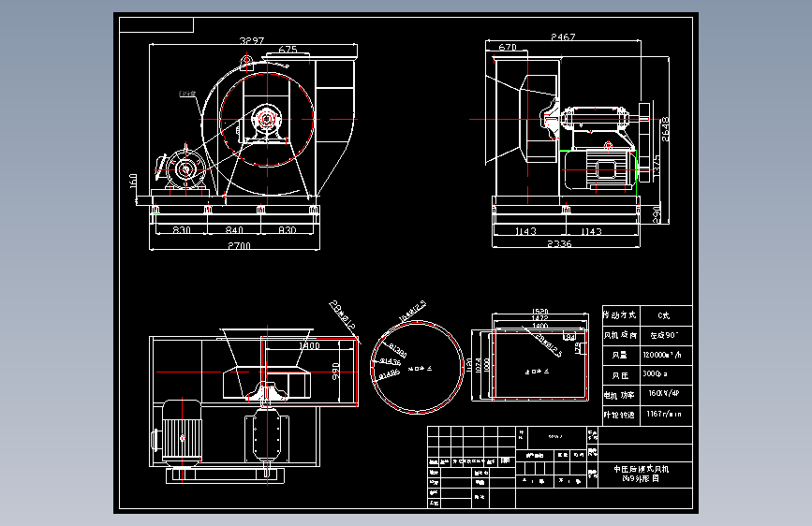Select the 1520 outlet flange dimension
The width and height of the screenshot is (812, 526).
(x=539, y=312)
